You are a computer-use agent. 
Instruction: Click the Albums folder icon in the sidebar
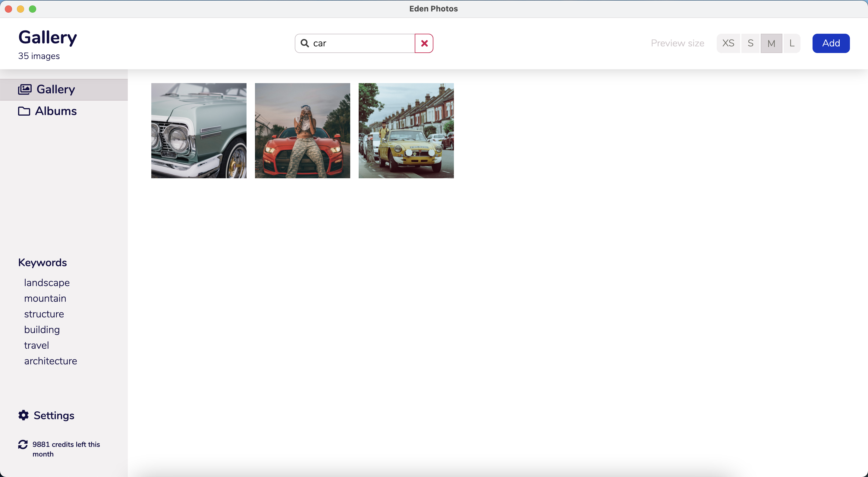pyautogui.click(x=24, y=111)
